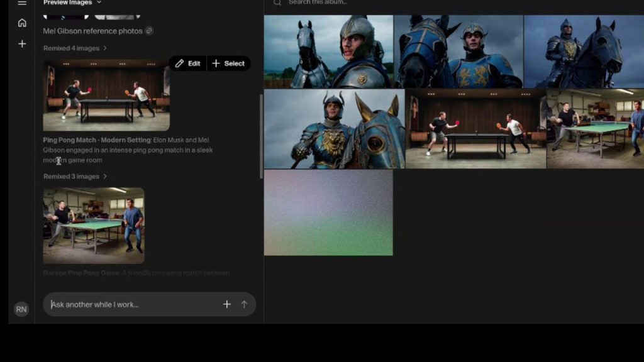
Task: Open the hamburger menu in the sidebar
Action: point(22,3)
